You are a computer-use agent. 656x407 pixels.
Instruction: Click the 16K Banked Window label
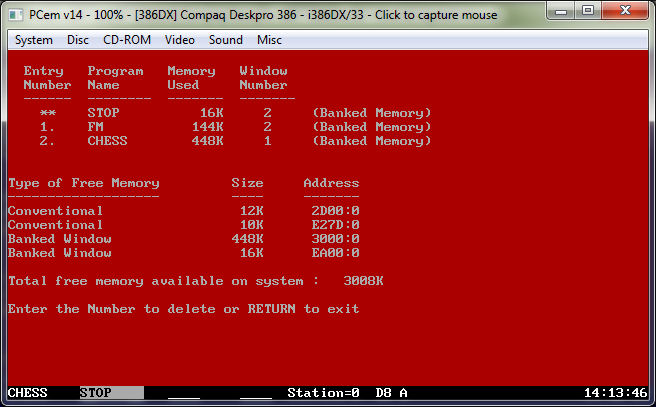[60, 253]
